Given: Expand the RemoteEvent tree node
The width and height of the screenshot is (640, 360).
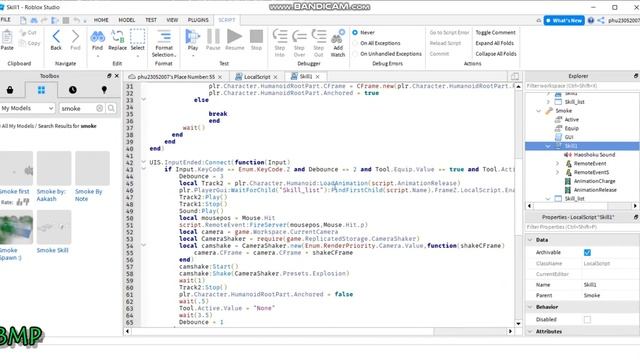Looking at the screenshot, I should pyautogui.click(x=558, y=163).
